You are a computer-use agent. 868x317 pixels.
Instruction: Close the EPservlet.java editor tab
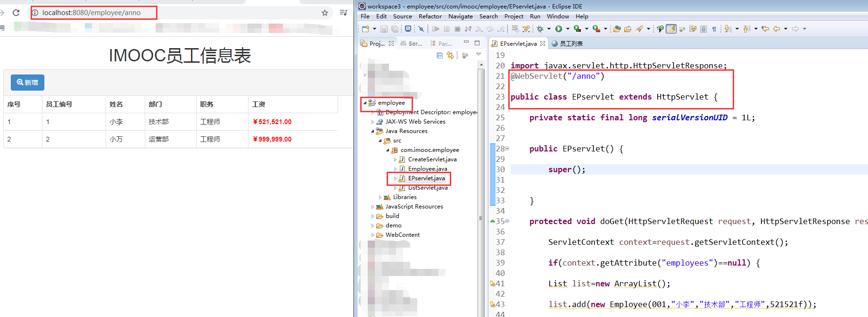tap(543, 43)
